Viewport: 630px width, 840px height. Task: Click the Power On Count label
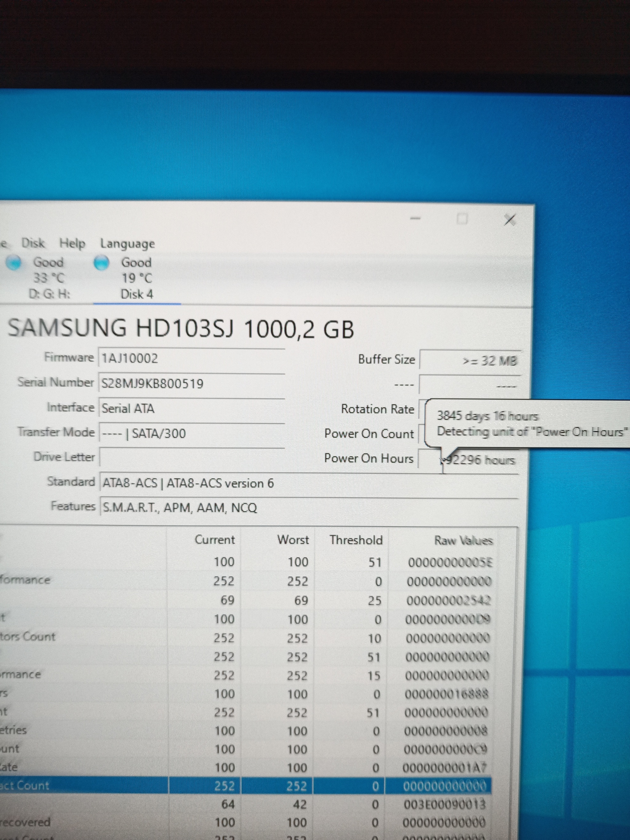coord(369,434)
